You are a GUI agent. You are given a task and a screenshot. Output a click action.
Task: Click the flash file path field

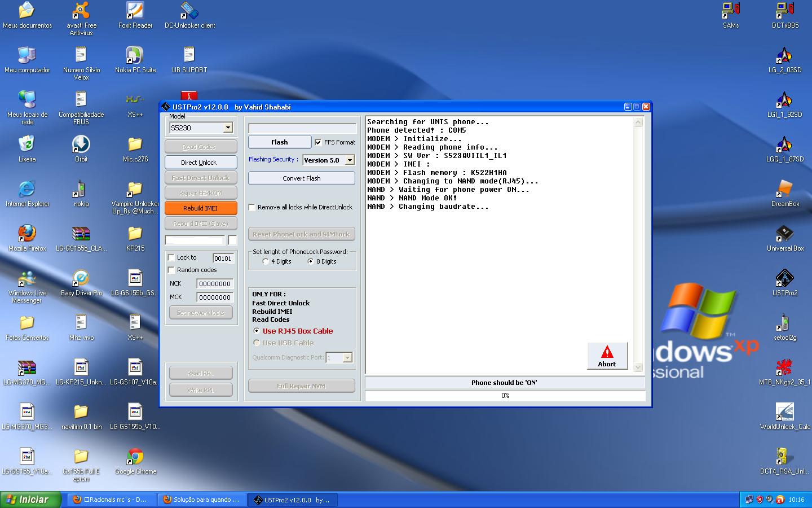tap(302, 128)
